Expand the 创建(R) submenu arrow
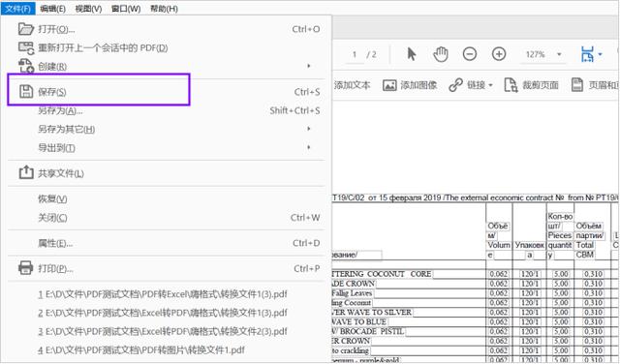This screenshot has width=620, height=364. coord(309,66)
